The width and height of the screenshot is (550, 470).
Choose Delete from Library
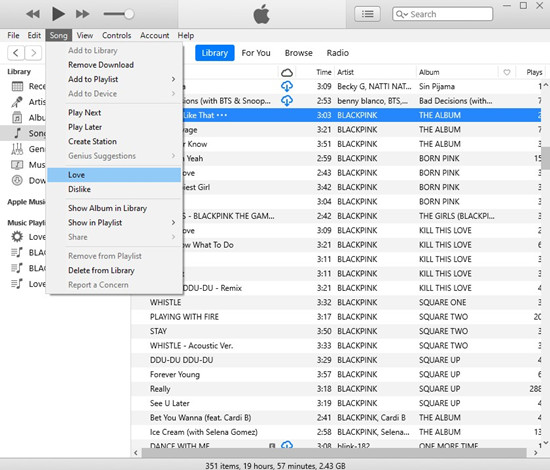click(114, 270)
